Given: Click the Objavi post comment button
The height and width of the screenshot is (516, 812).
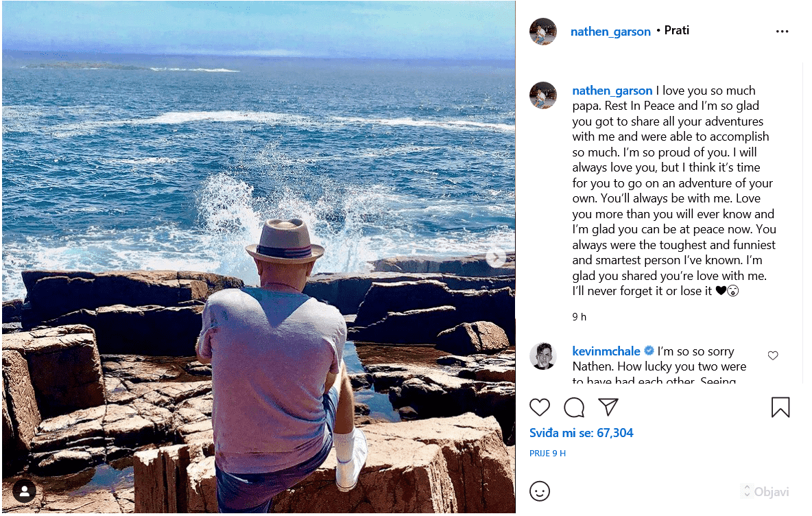Looking at the screenshot, I should pos(771,491).
